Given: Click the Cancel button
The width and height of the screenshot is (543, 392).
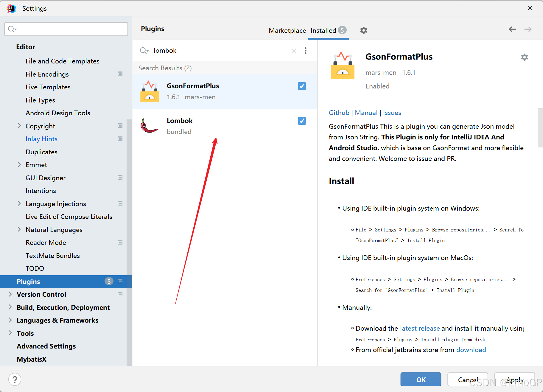Looking at the screenshot, I should 468,379.
